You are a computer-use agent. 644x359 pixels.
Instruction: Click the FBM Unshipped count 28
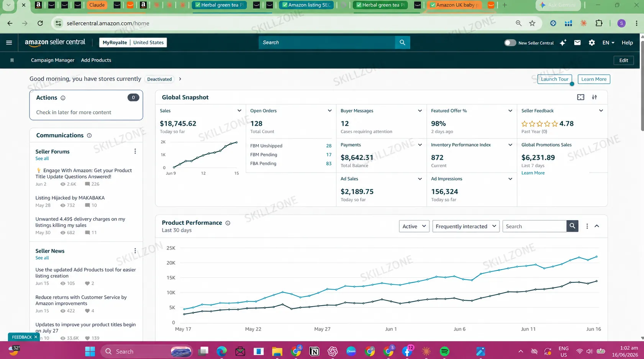pos(329,146)
